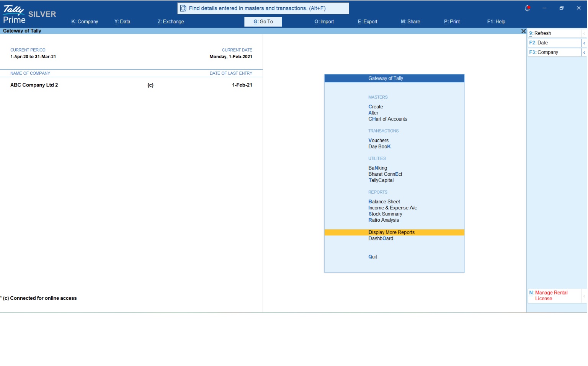
Task: Click the F2: Date button
Action: pyautogui.click(x=554, y=43)
